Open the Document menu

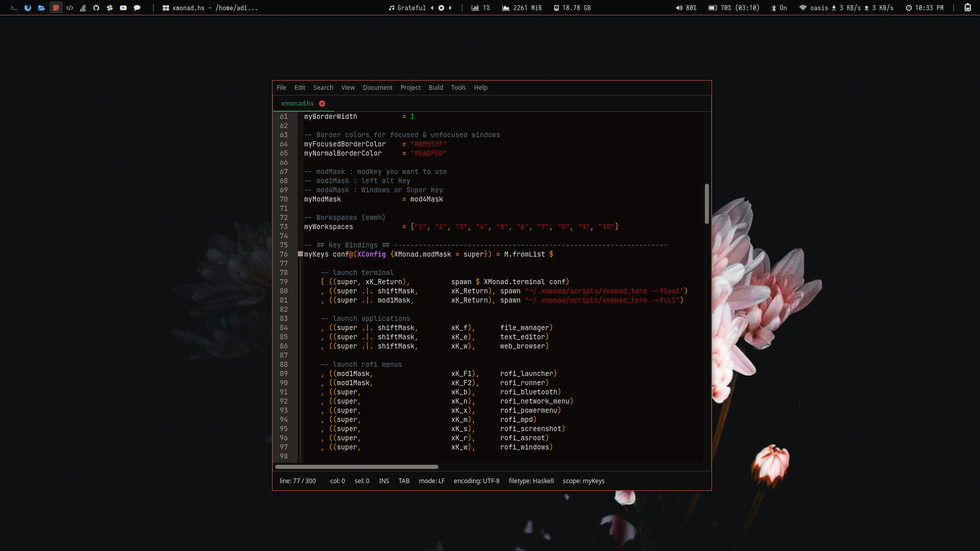pos(377,88)
